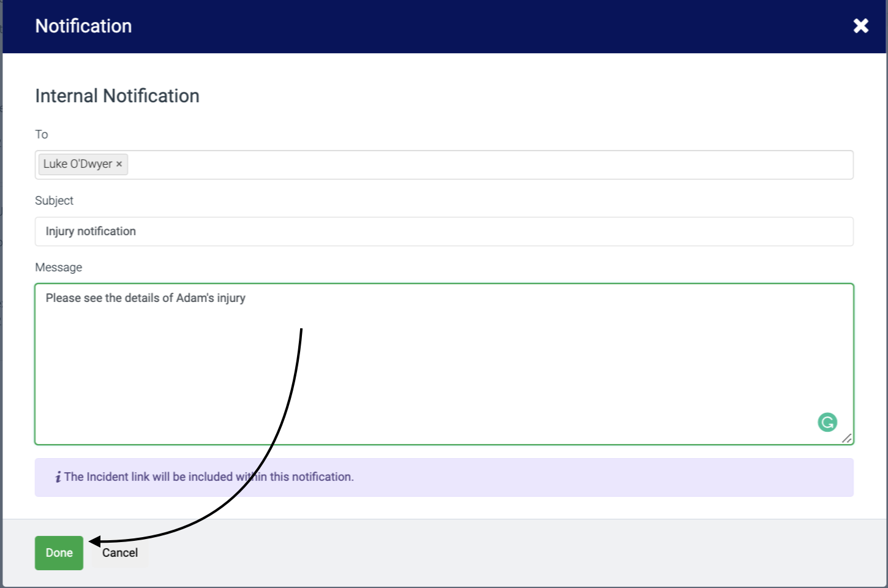Screen dimensions: 888x588
Task: Select the Luke O'Dwyer recipient tag
Action: click(x=77, y=164)
